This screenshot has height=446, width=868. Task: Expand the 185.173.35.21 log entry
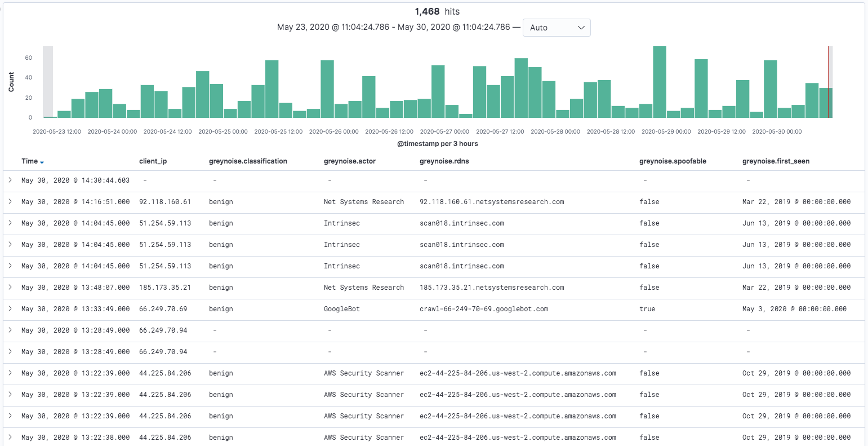point(10,288)
